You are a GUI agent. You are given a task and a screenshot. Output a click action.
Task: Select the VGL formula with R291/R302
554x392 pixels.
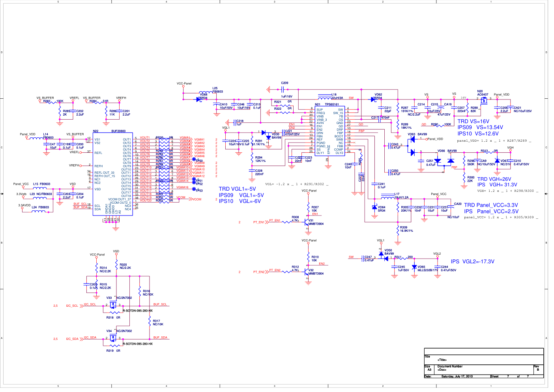click(297, 184)
